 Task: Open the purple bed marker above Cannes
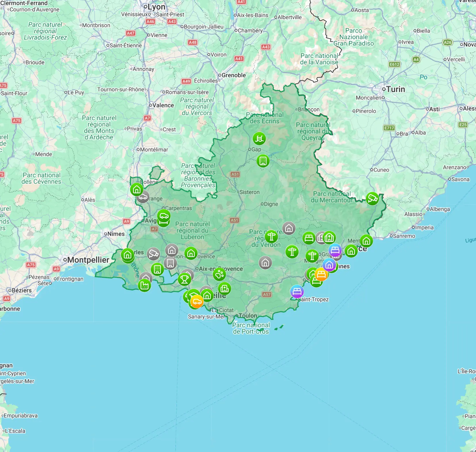[x=335, y=251]
